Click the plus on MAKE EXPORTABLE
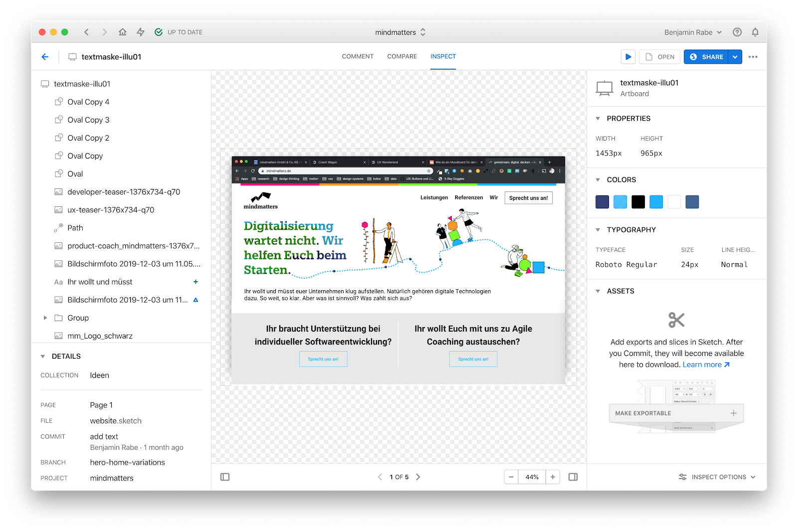Screen dimensions: 798x532 (734, 413)
